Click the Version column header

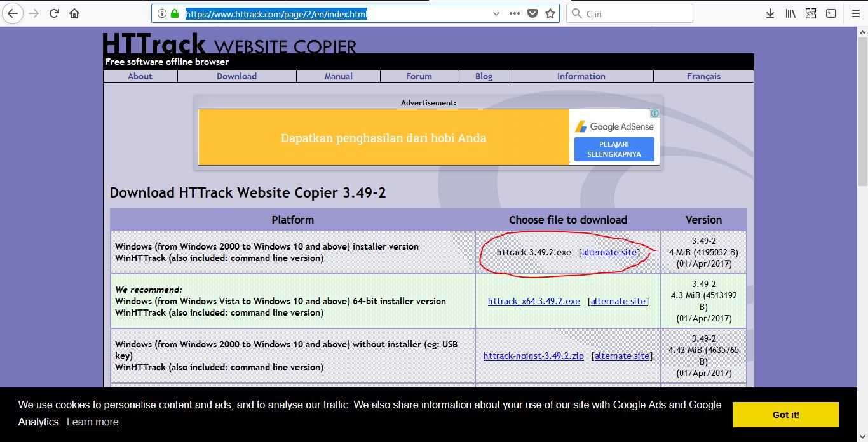[703, 220]
